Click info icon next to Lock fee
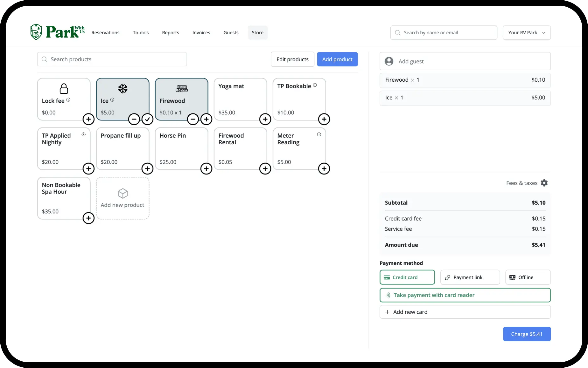Screen dimensions: 588x368 pyautogui.click(x=68, y=100)
